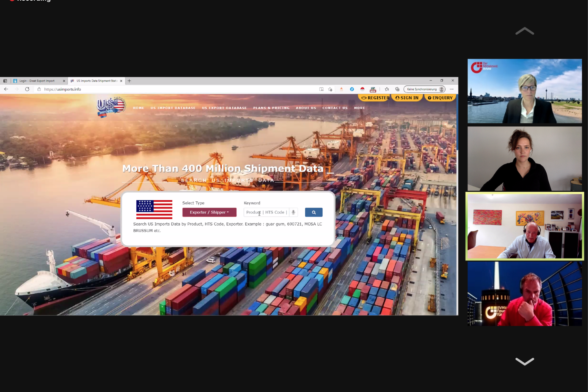Open browser settings three-dot menu

(x=452, y=89)
